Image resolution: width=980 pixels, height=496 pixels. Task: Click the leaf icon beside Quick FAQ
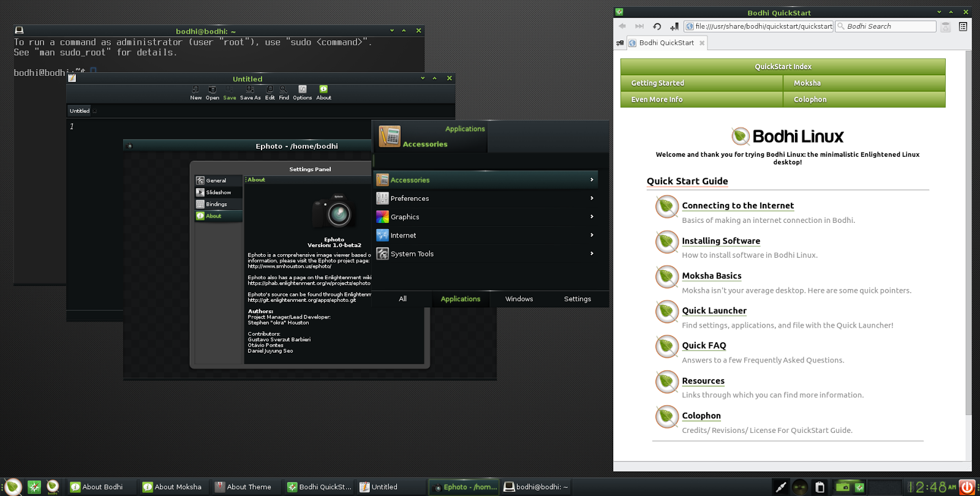666,347
